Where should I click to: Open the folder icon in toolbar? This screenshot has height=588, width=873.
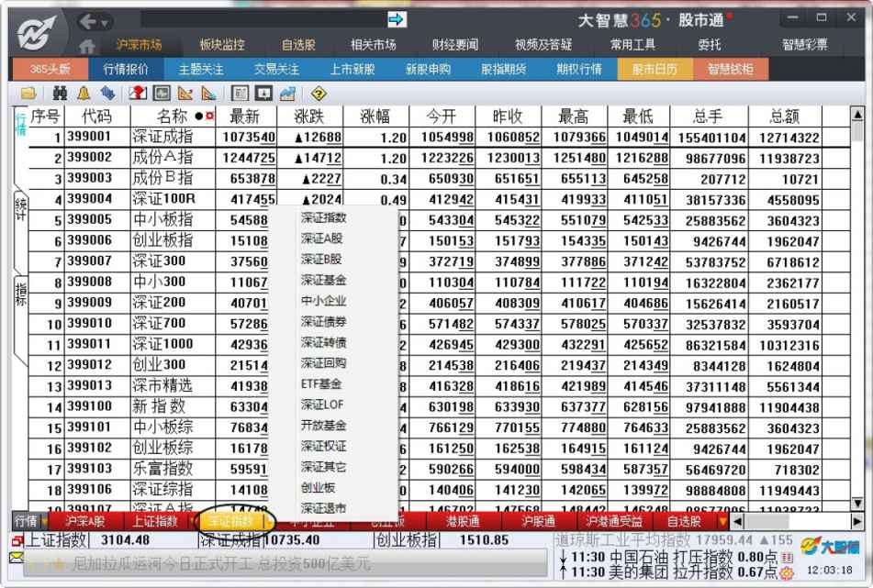tap(28, 94)
